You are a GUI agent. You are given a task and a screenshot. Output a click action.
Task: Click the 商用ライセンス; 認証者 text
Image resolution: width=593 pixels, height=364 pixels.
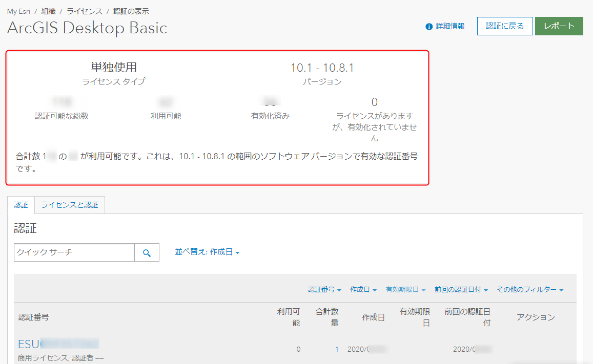(60, 357)
